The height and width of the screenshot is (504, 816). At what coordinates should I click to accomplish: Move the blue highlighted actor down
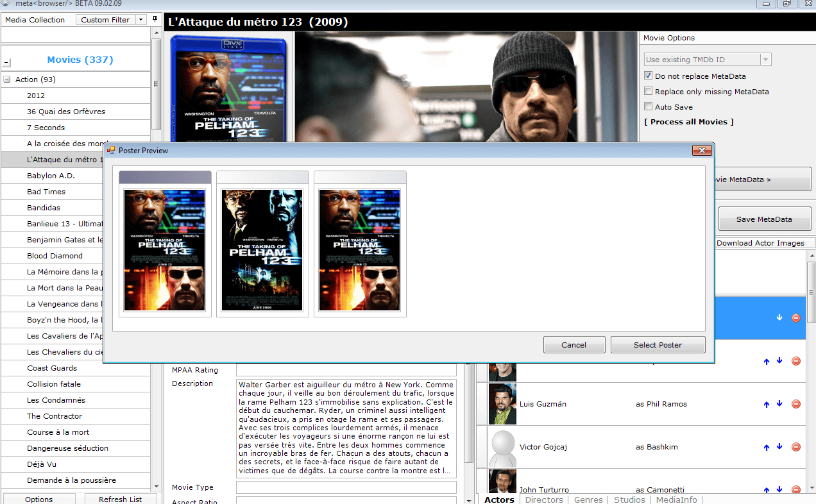pyautogui.click(x=779, y=317)
